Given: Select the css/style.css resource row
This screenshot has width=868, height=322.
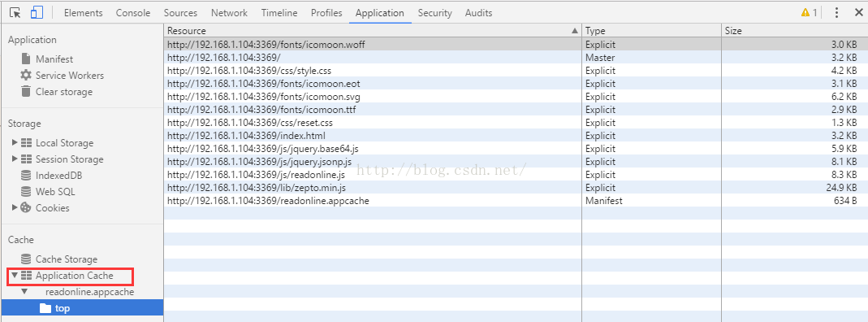Looking at the screenshot, I should pos(516,71).
